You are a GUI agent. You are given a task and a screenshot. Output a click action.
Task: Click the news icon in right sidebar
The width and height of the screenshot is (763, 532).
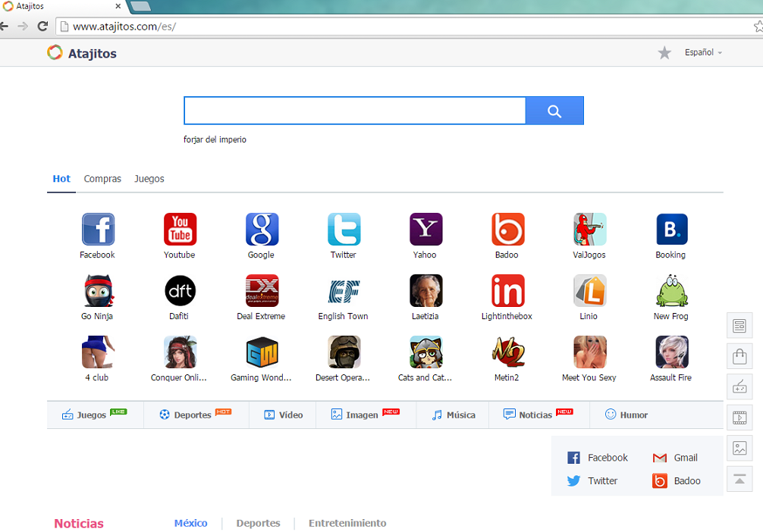(x=739, y=326)
